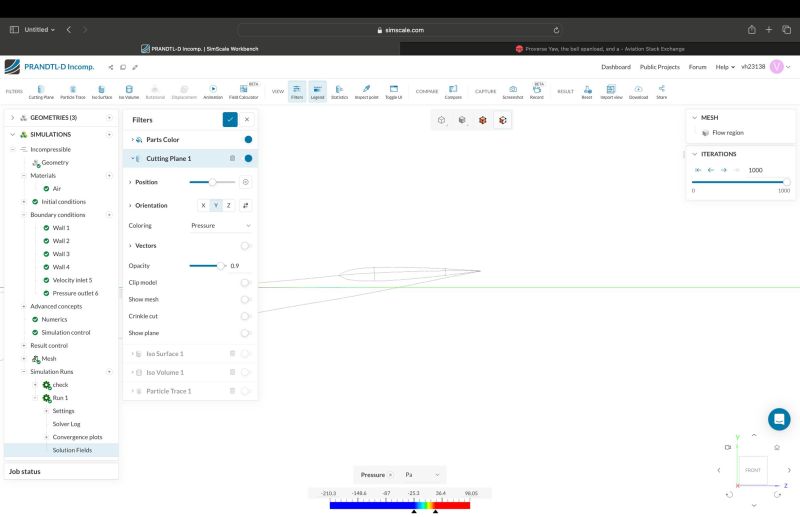
Task: Open the Solver Log item
Action: click(x=66, y=424)
